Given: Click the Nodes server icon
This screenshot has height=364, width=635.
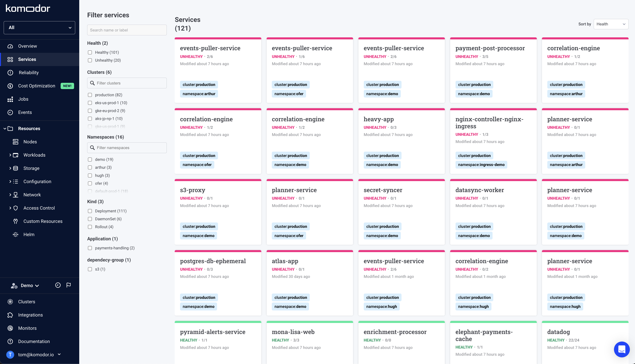Looking at the screenshot, I should pos(15,142).
